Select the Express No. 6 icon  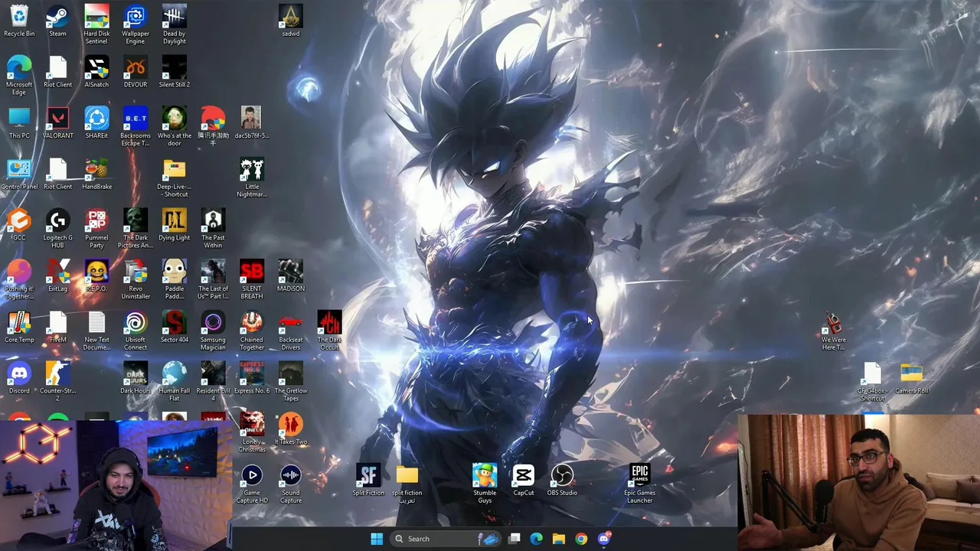coord(252,378)
